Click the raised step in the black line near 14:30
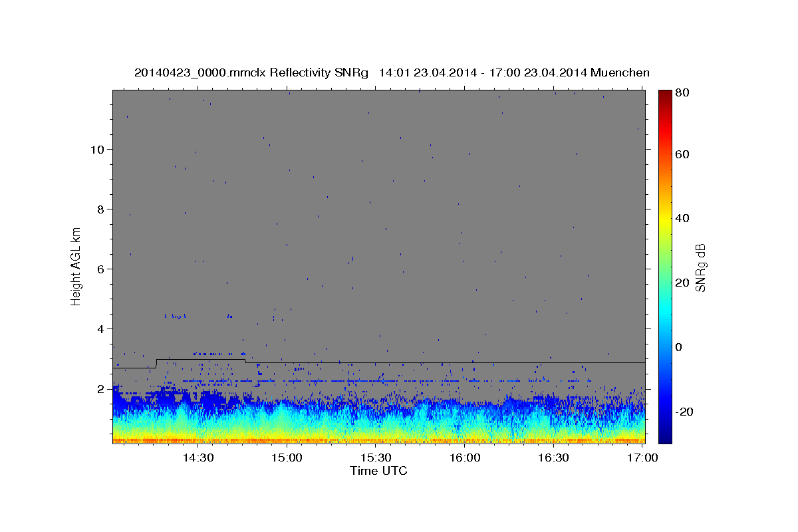The width and height of the screenshot is (798, 532). [x=200, y=359]
